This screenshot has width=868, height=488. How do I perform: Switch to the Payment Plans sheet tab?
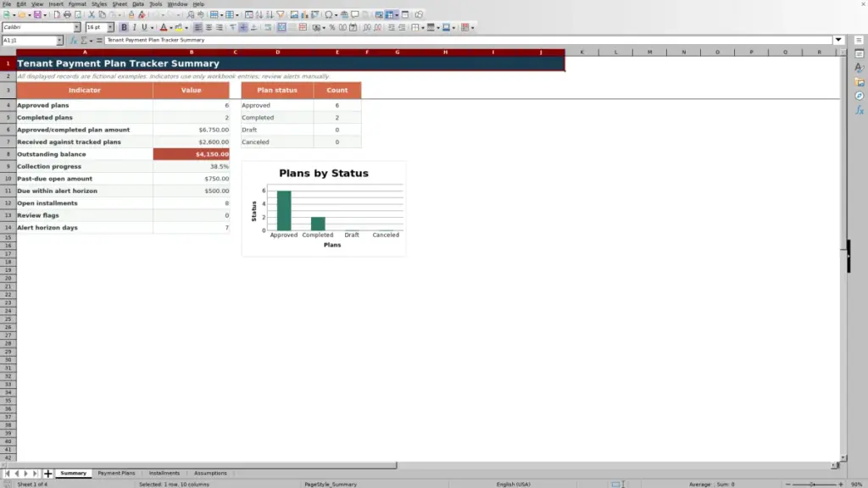pos(116,473)
